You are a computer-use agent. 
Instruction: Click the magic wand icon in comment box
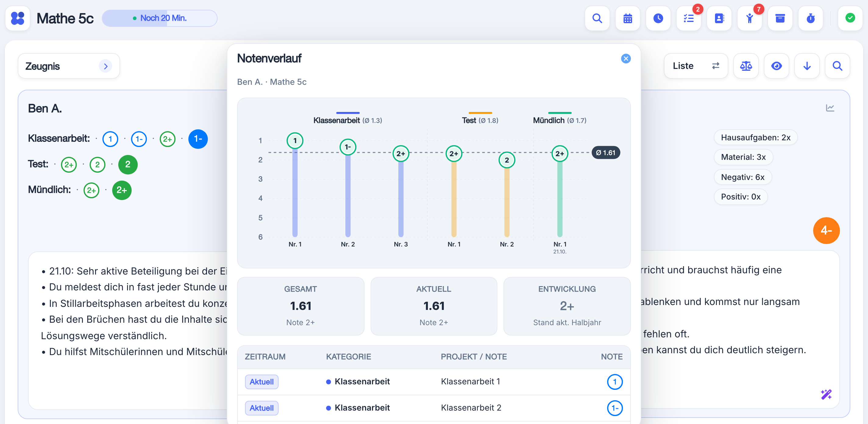coord(826,394)
